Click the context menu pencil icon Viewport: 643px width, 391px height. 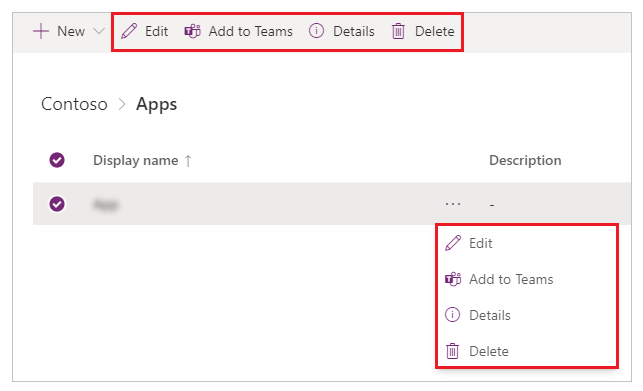point(453,243)
